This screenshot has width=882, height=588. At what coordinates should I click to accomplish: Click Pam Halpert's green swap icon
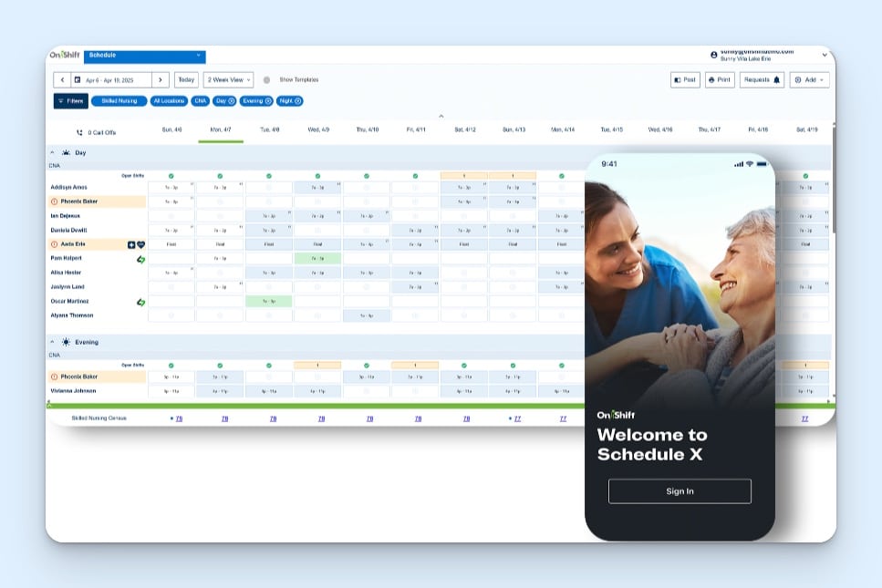point(140,259)
